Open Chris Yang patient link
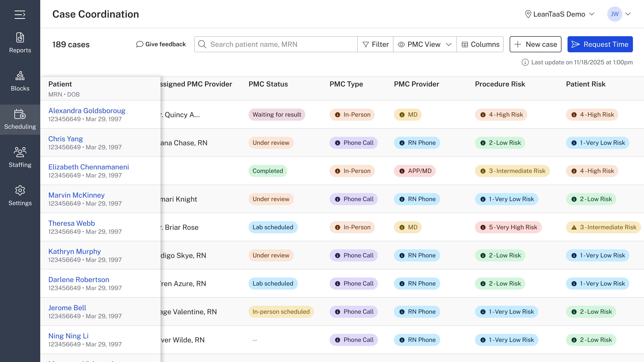 click(x=65, y=139)
